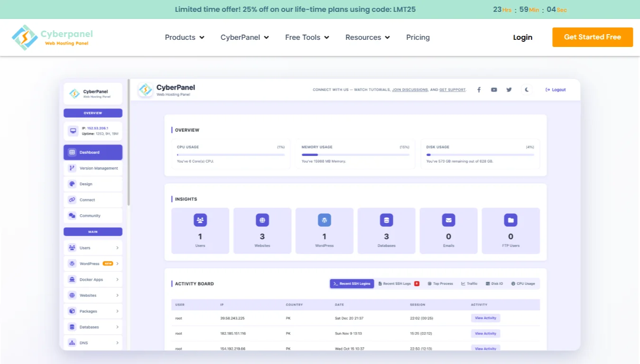Switch to the Recent SSH Logs tab
This screenshot has width=640, height=364.
click(399, 283)
